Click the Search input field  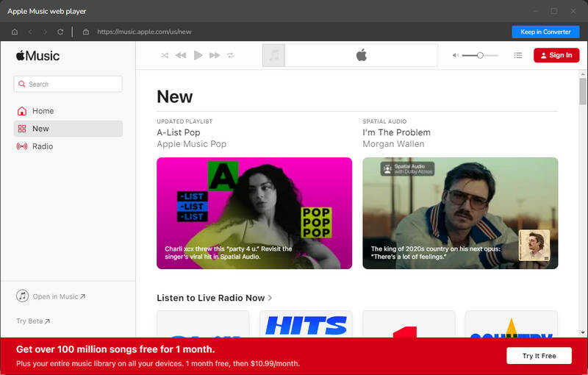[68, 84]
